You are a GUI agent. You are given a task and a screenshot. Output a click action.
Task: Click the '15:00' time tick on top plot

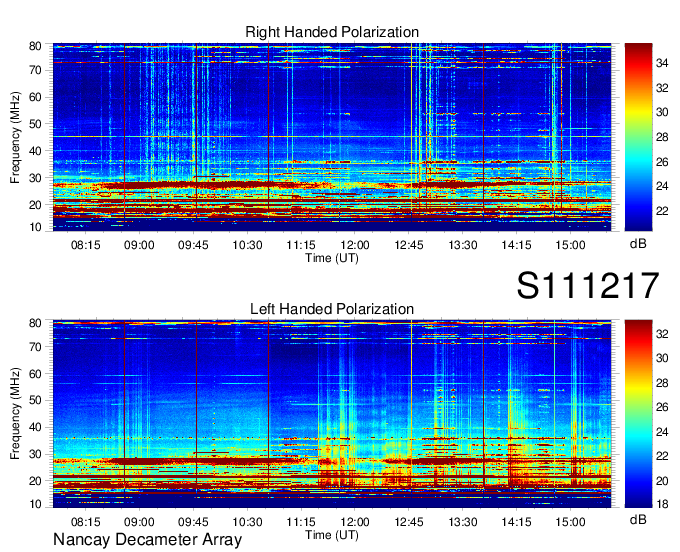click(570, 245)
